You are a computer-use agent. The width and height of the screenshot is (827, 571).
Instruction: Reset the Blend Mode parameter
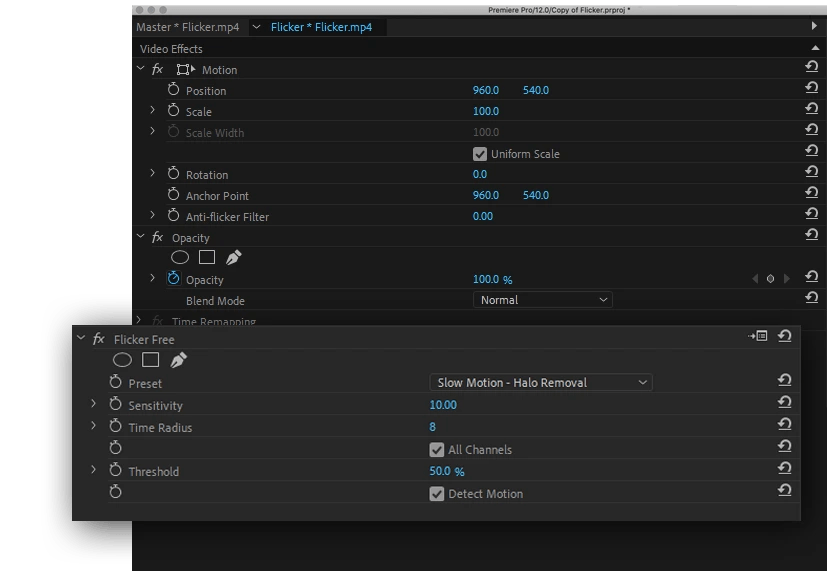click(812, 298)
